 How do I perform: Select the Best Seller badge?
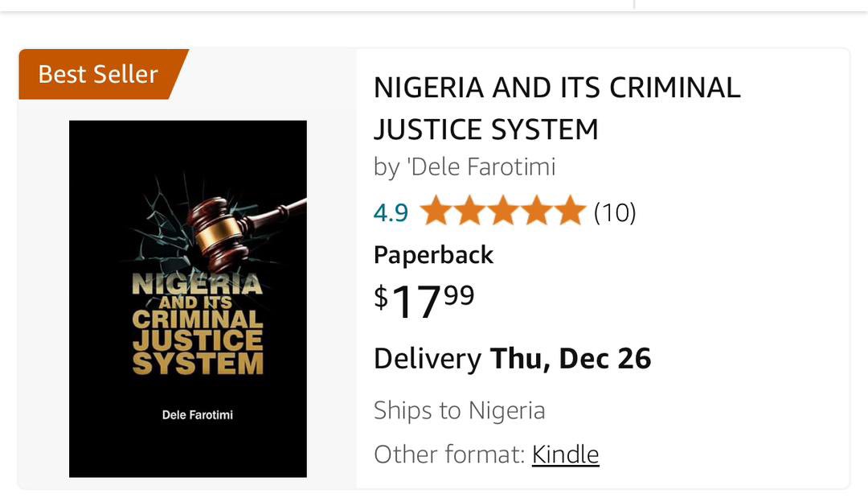pyautogui.click(x=96, y=74)
